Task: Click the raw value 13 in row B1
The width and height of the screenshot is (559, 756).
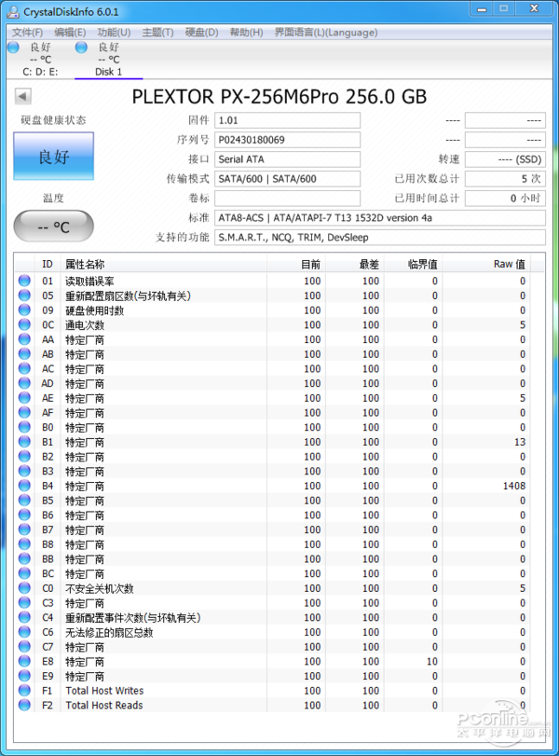Action: 520,442
